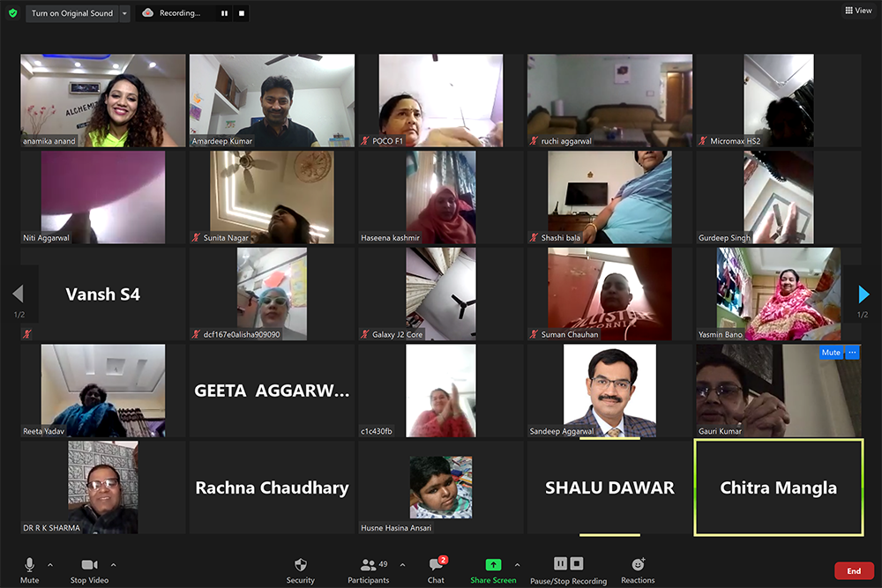Open the Original Sound dropdown arrow

[x=124, y=13]
